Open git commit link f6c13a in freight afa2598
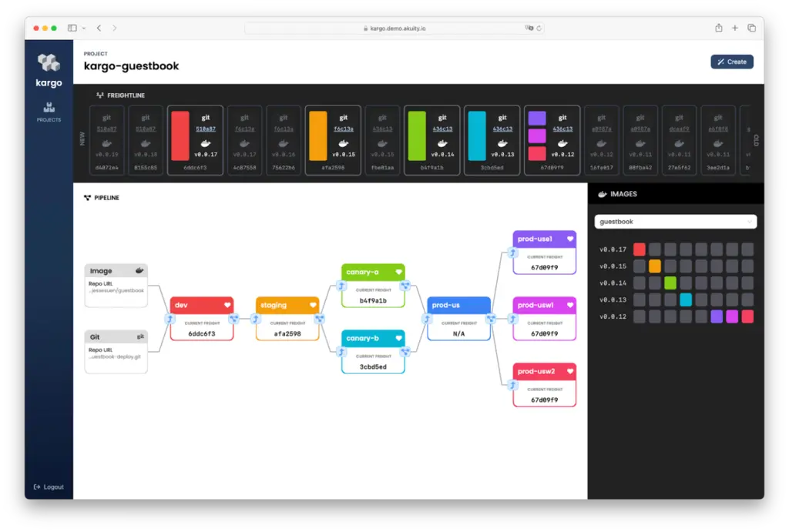This screenshot has width=789, height=532. 344,129
